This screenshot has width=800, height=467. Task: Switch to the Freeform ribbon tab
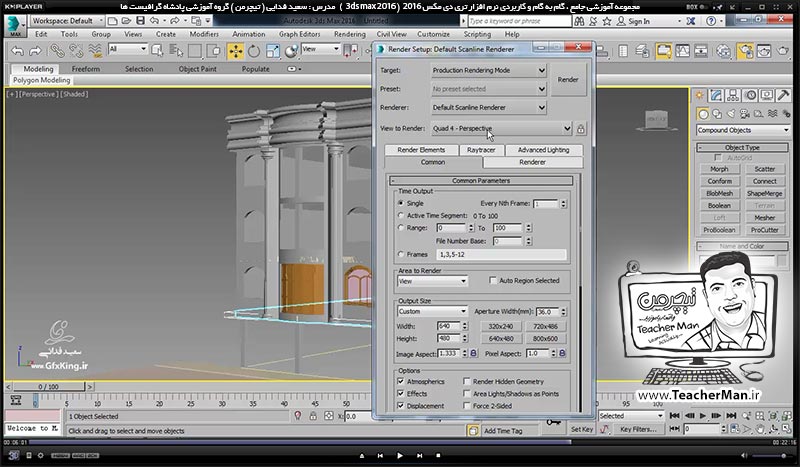(86, 69)
